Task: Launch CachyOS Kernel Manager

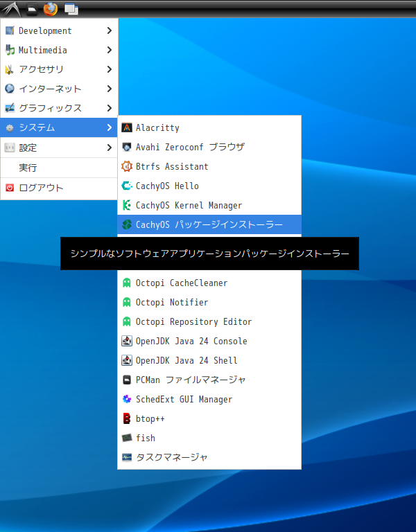Action: click(x=209, y=205)
